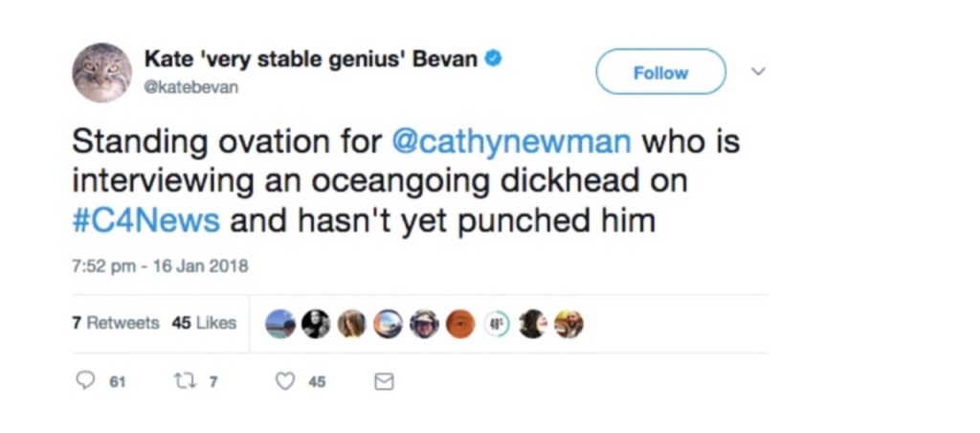View the 7 Retweets list
Image resolution: width=980 pixels, height=433 pixels.
[x=116, y=323]
